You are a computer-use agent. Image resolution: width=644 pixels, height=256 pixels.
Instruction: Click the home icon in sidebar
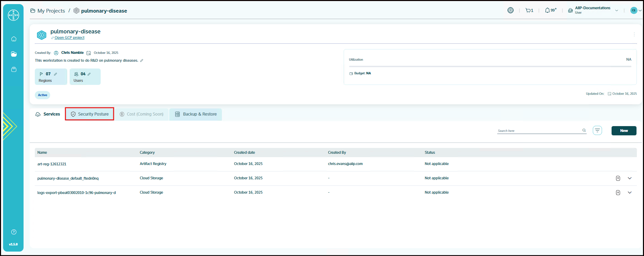[x=14, y=39]
